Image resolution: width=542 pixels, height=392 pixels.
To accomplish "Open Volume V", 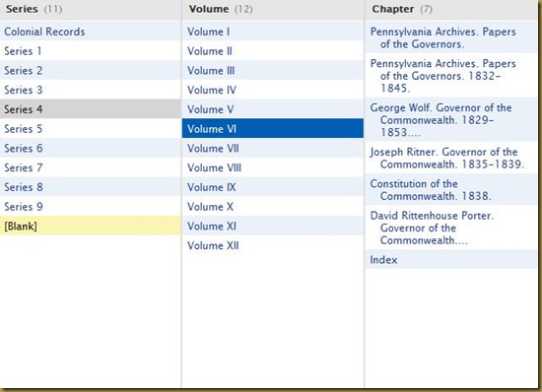I will (273, 109).
